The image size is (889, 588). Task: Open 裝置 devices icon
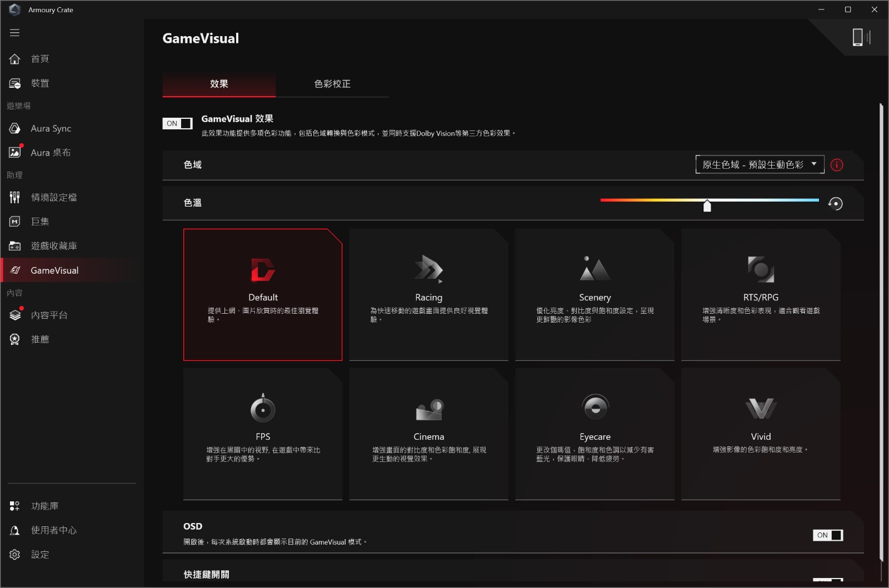click(x=15, y=83)
